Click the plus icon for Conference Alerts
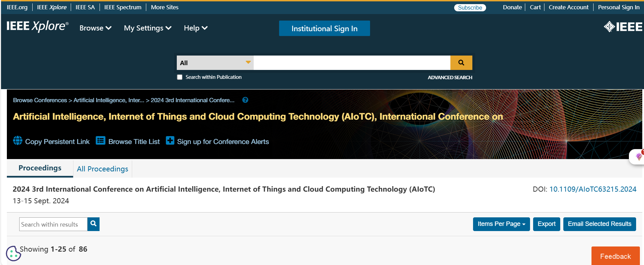The width and height of the screenshot is (644, 265). (170, 141)
